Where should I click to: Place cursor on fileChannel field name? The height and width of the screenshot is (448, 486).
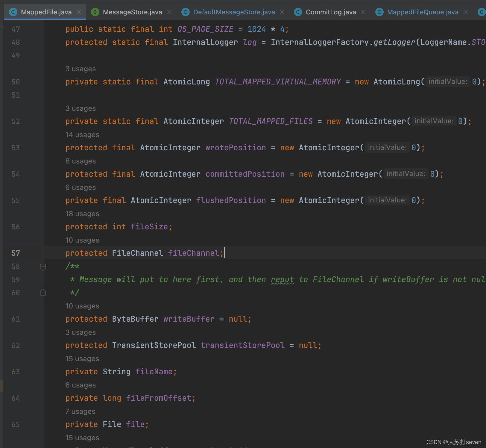click(x=194, y=253)
